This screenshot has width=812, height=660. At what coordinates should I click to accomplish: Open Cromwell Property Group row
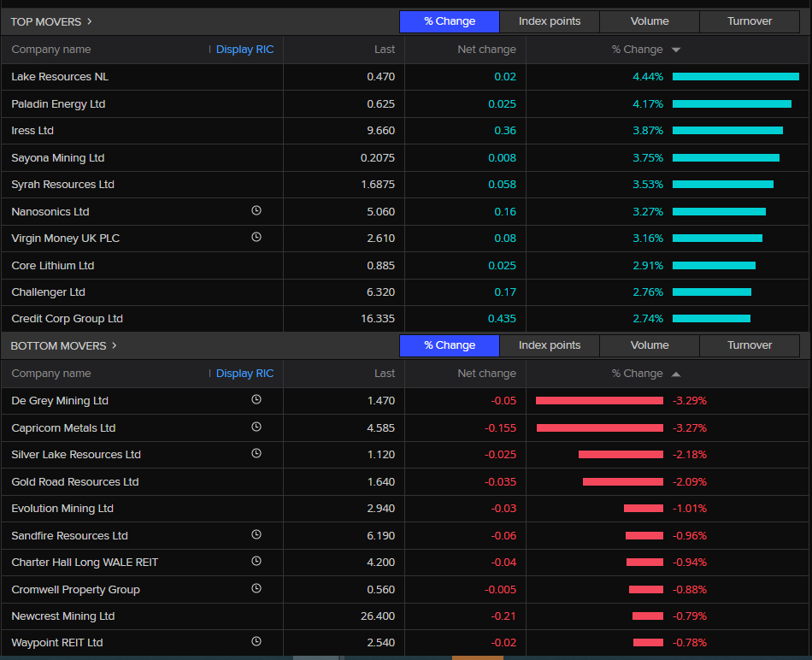pos(405,590)
